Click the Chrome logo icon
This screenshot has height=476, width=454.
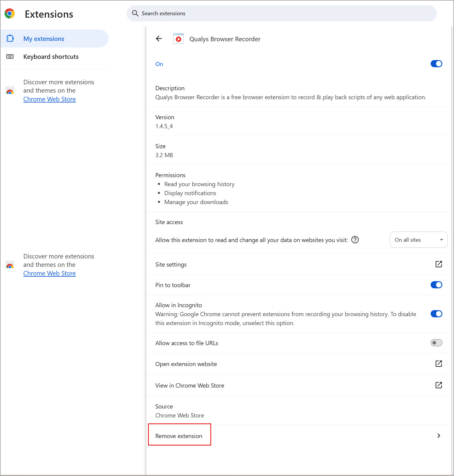[x=10, y=14]
